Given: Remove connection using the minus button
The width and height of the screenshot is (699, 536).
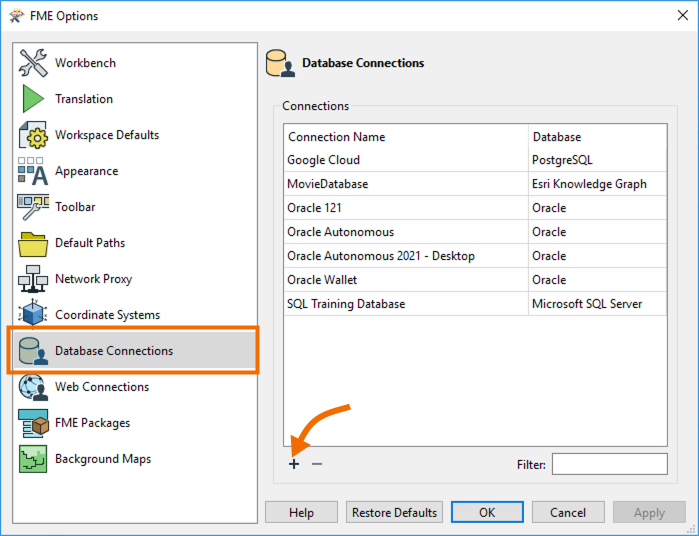Looking at the screenshot, I should click(x=317, y=464).
